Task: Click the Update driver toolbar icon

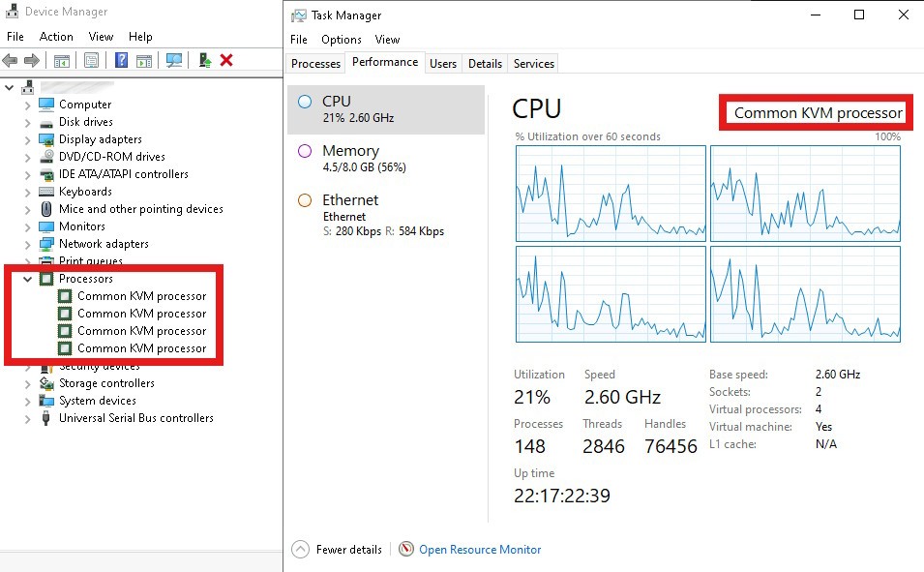Action: click(x=205, y=60)
